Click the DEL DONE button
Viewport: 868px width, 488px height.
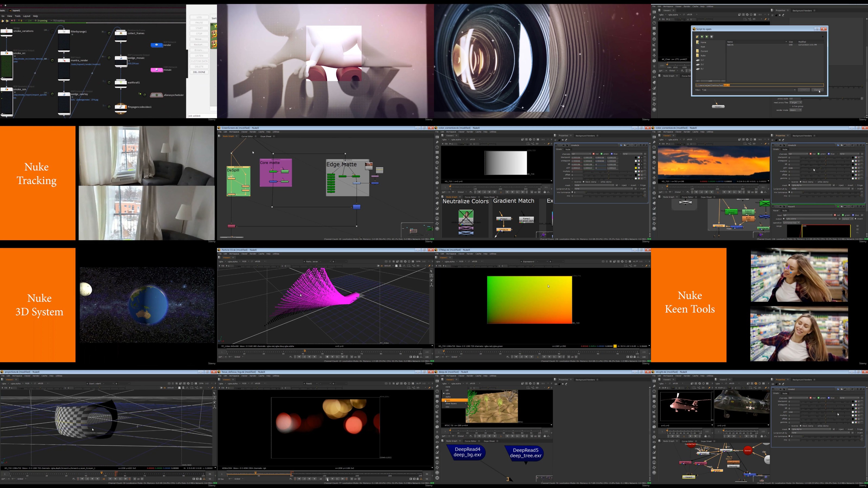pyautogui.click(x=199, y=72)
